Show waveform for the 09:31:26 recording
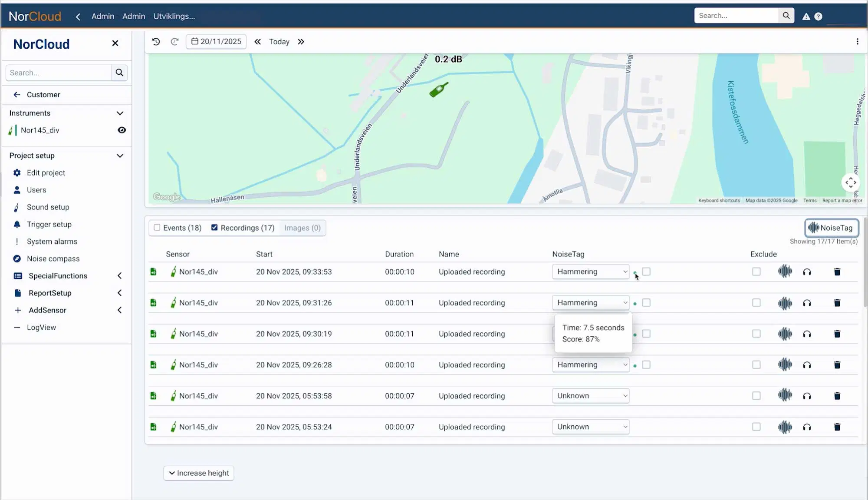Image resolution: width=868 pixels, height=500 pixels. (x=785, y=303)
